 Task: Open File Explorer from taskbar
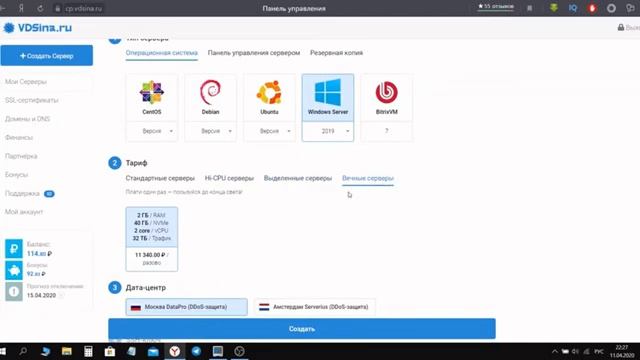[x=67, y=351]
